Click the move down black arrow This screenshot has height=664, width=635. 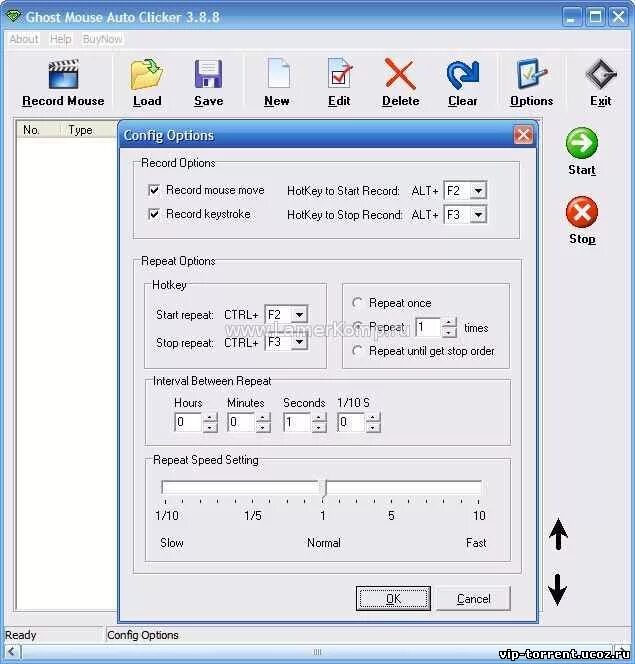(x=558, y=590)
